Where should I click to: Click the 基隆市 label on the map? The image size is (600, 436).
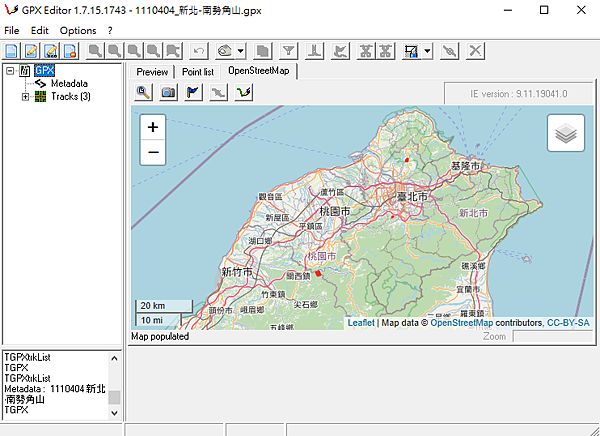(465, 167)
